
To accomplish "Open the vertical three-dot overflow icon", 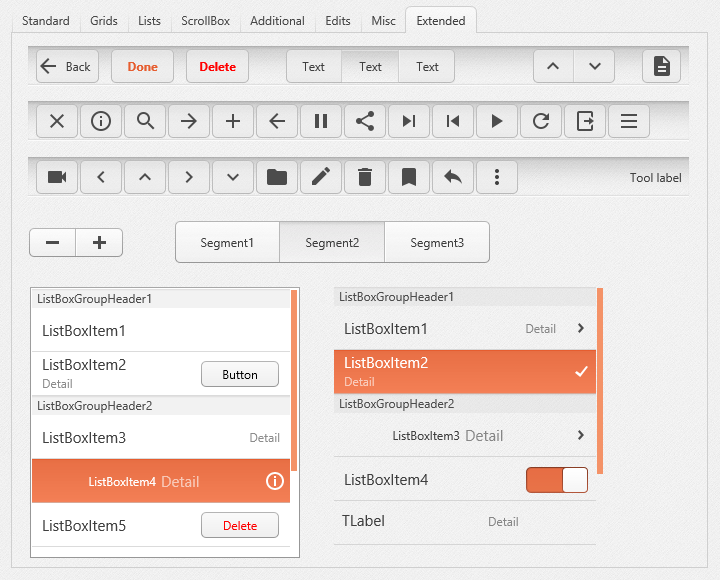I will click(497, 177).
